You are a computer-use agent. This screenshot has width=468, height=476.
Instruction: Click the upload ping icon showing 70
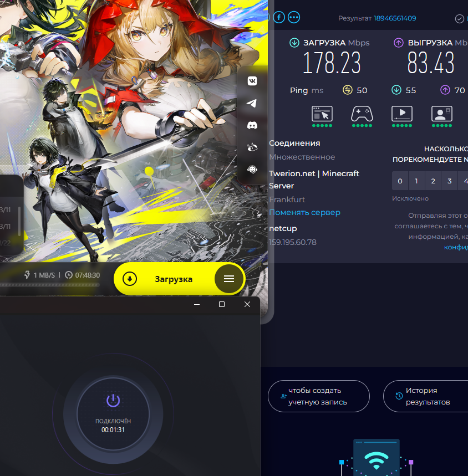point(445,90)
